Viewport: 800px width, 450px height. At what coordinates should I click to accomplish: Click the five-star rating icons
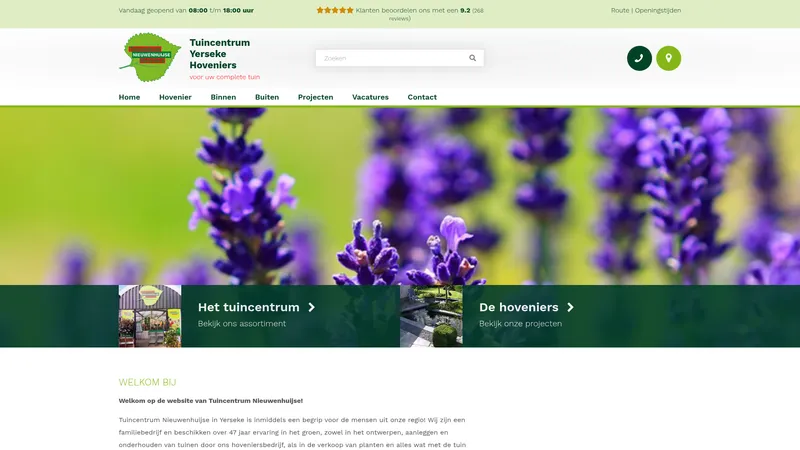(335, 10)
